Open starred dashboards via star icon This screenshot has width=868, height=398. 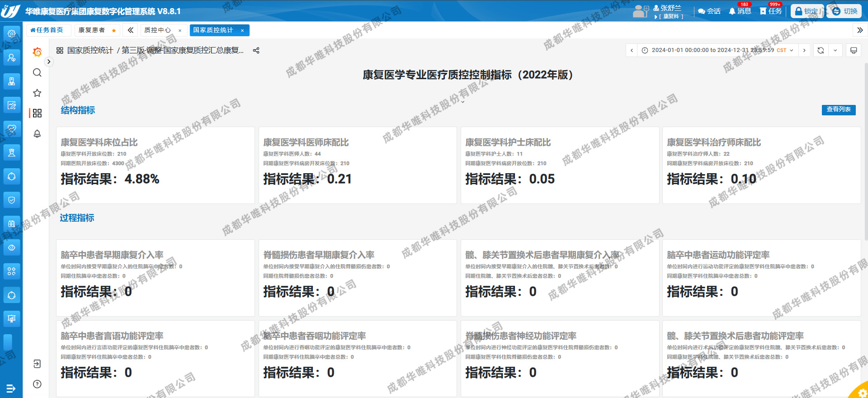[37, 93]
